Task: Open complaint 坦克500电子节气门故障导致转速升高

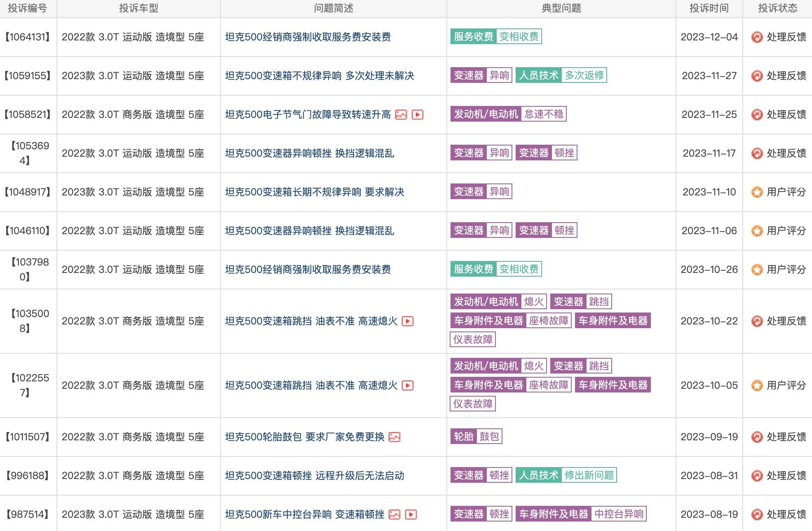Action: click(x=308, y=115)
